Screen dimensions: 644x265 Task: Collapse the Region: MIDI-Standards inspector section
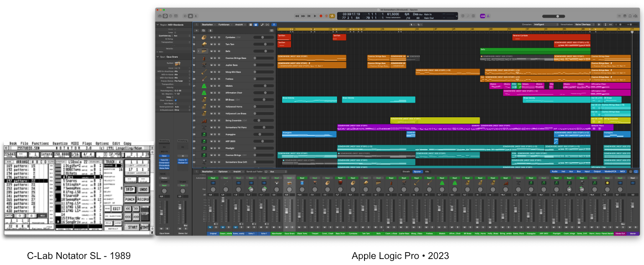coord(158,25)
